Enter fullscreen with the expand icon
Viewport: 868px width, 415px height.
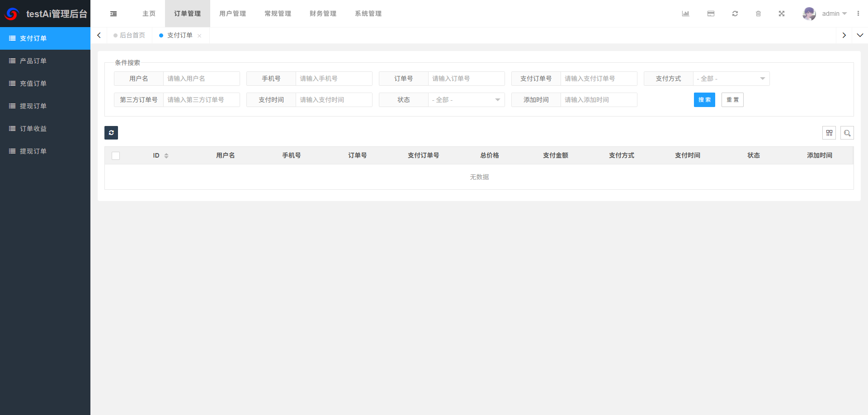[782, 14]
